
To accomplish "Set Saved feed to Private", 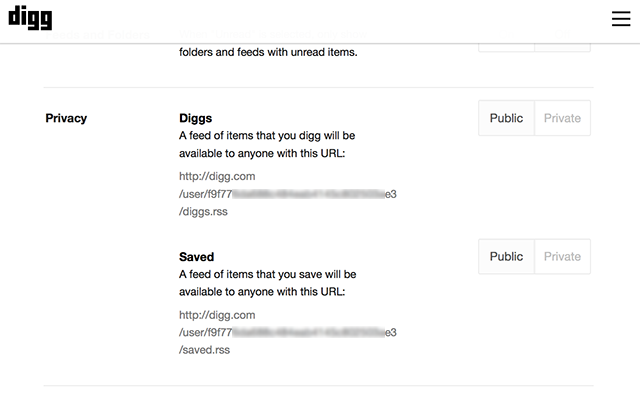I will [562, 256].
